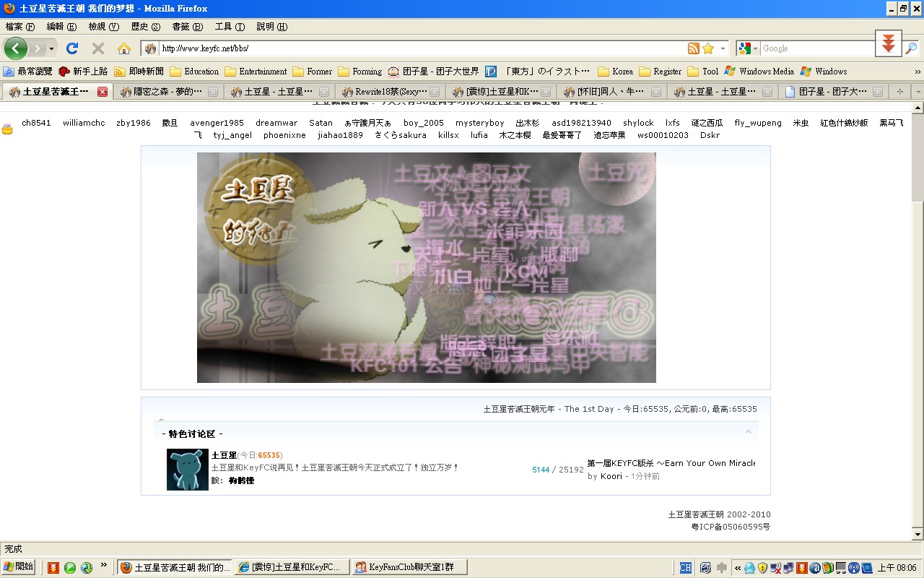Click the scrollbar down arrow

(918, 535)
